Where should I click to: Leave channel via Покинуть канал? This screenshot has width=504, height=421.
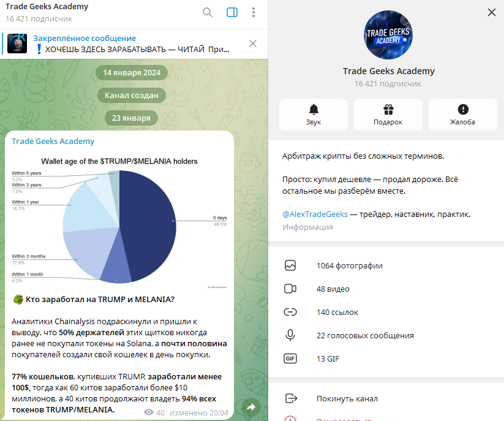pyautogui.click(x=347, y=399)
